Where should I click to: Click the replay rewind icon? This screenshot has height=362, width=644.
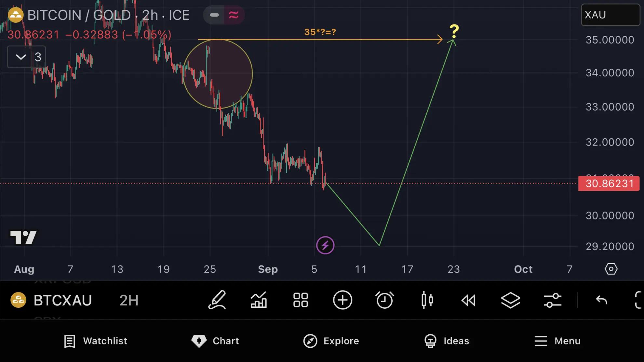[469, 300]
